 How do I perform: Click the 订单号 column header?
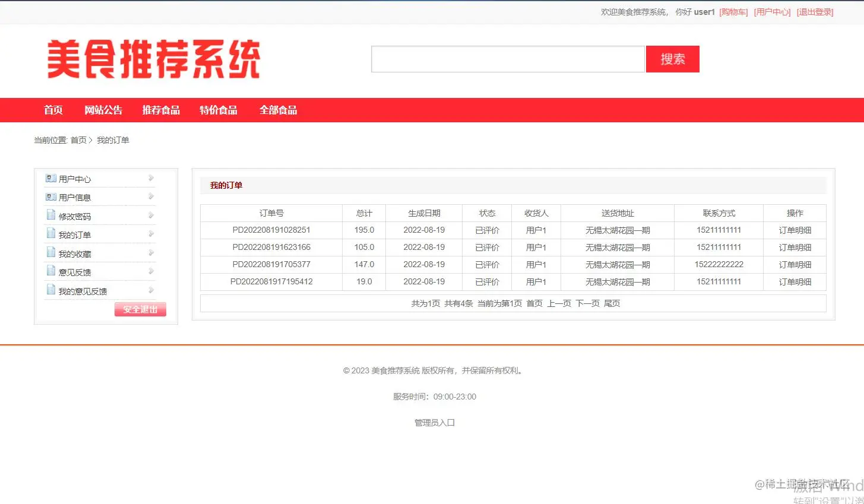point(271,213)
